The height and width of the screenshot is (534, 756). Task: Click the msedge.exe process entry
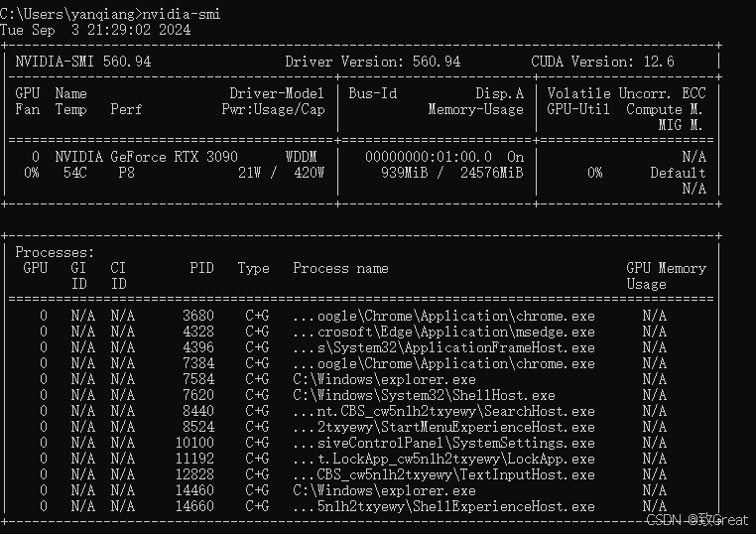(x=443, y=332)
